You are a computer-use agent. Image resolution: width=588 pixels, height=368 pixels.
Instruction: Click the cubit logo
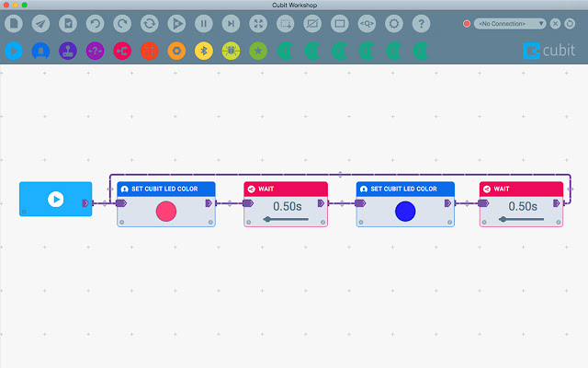[x=549, y=51]
